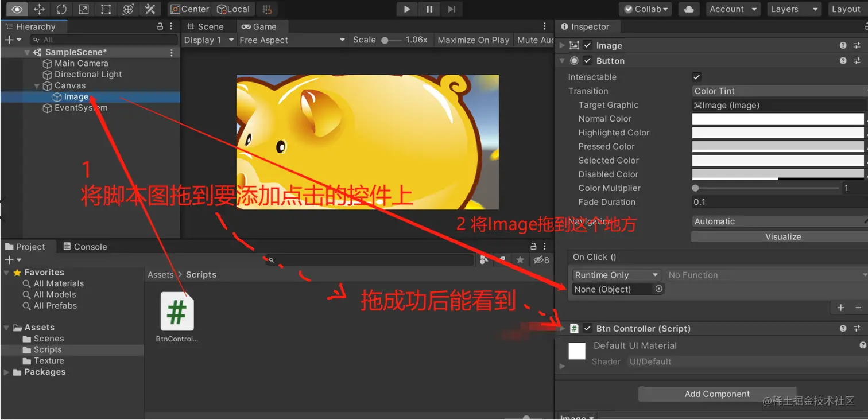Collapse the Button component foldout
Viewport: 868px width, 420px height.
coord(562,61)
